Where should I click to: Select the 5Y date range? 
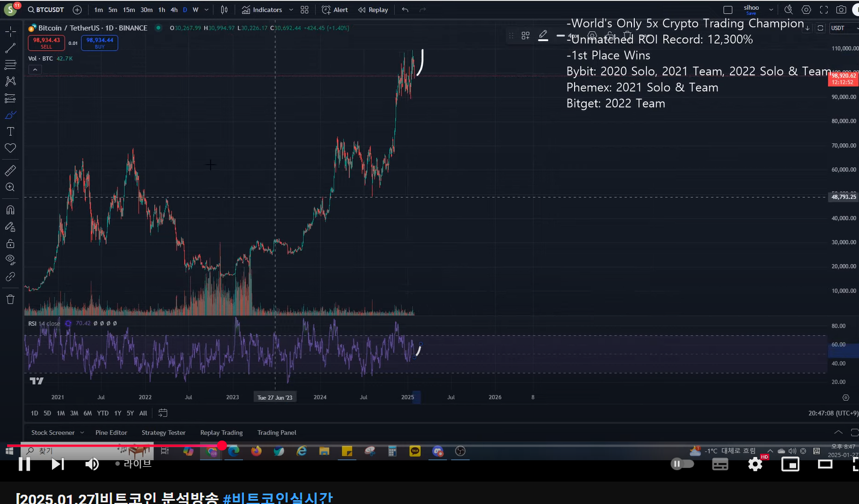[130, 413]
